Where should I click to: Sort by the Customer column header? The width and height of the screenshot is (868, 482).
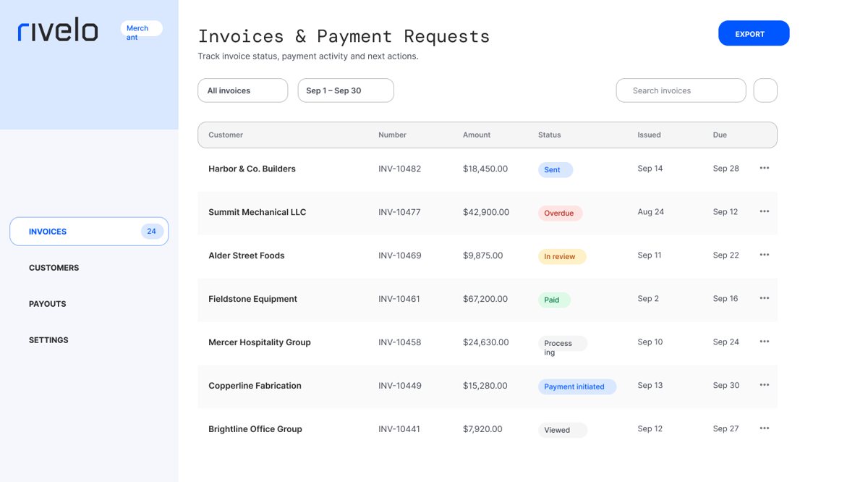click(x=226, y=135)
